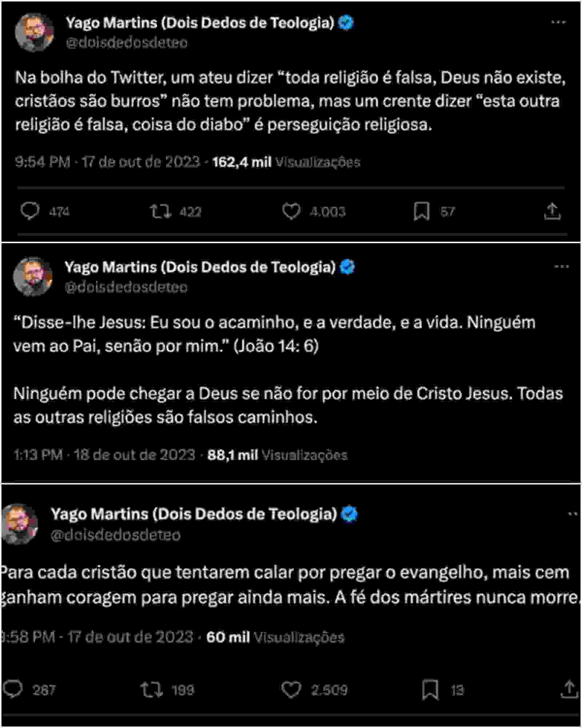
Task: Open Yago Martins avatar on first tweet
Action: point(34,32)
